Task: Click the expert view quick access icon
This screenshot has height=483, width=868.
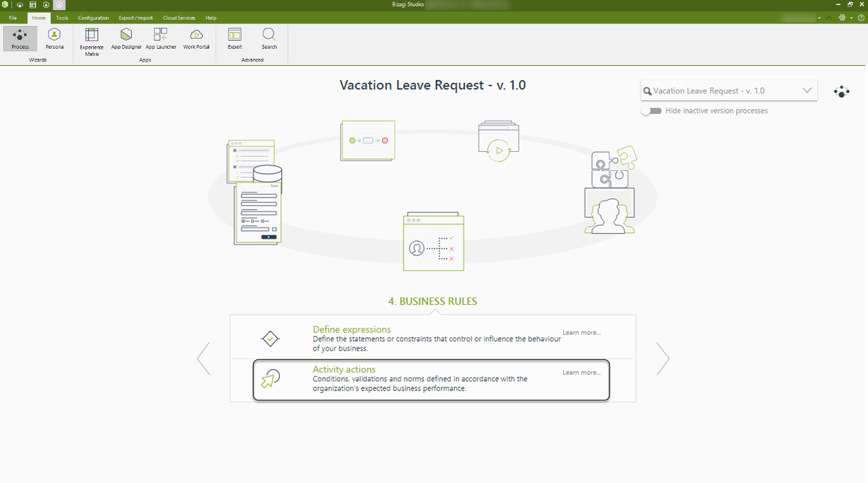Action: click(33, 4)
